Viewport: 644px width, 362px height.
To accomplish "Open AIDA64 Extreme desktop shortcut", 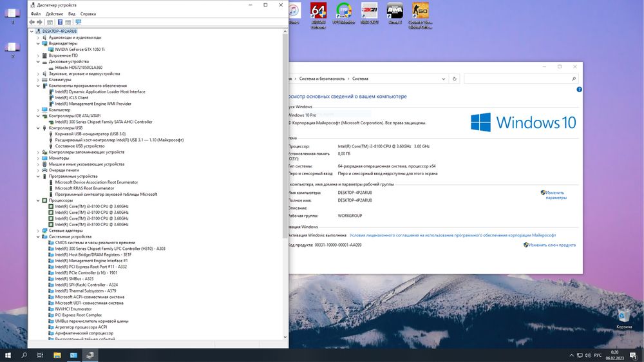I will point(318,15).
